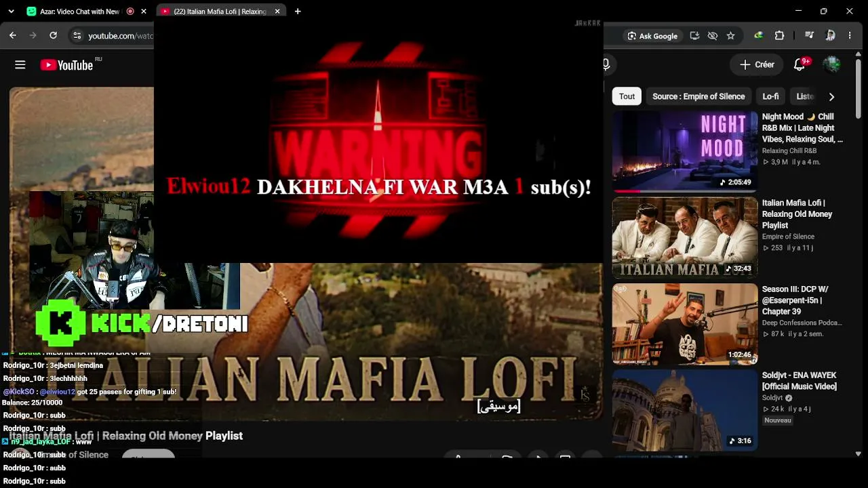Open the YouTube guide hamburger menu

(x=20, y=65)
